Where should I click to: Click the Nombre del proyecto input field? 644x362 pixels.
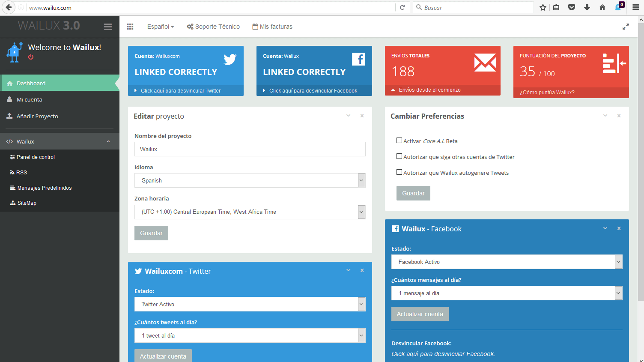pos(250,149)
